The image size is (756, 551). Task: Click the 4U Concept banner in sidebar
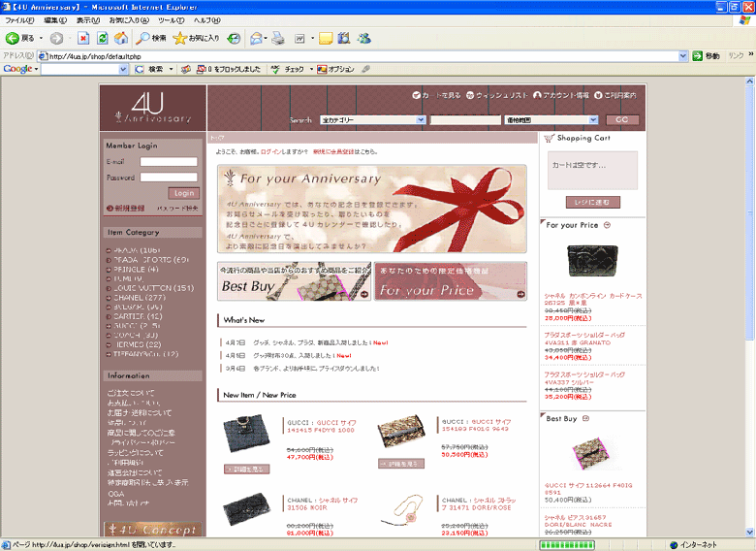click(153, 530)
